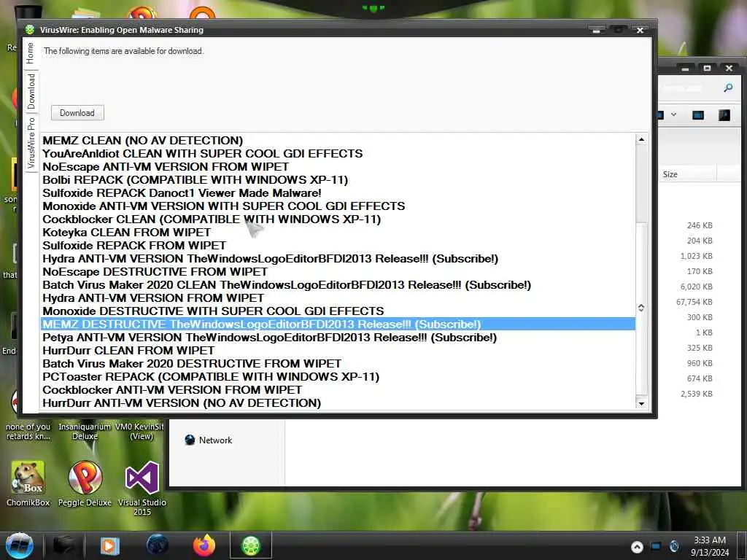Open Visual Studio 2015 desktop icon
The height and width of the screenshot is (560, 747).
[142, 489]
